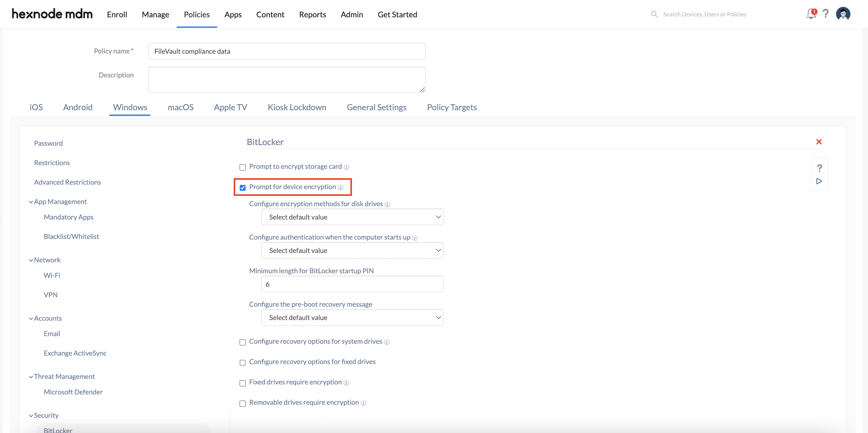The image size is (868, 433).
Task: Info icon beside Fixed drives require encryption
Action: 346,383
